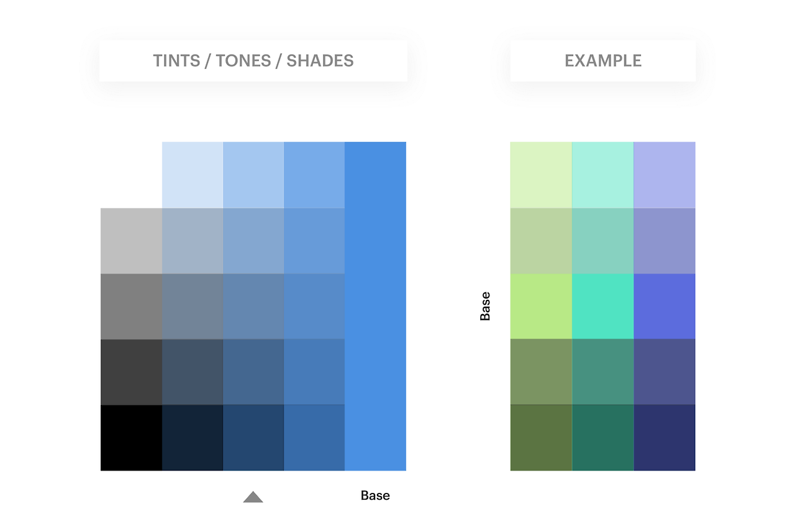
Task: Pick the darkest navy blue shade swatch
Action: tap(193, 438)
